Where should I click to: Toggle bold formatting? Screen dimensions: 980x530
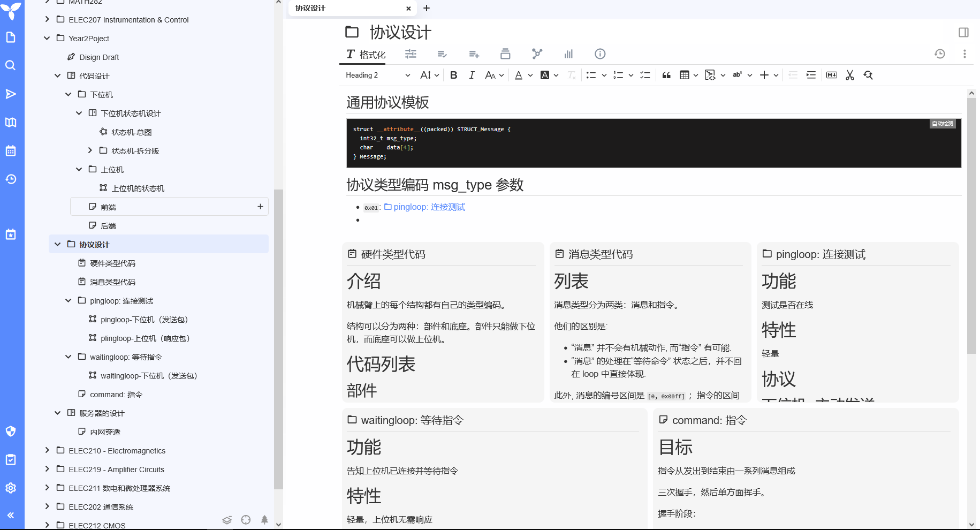453,75
